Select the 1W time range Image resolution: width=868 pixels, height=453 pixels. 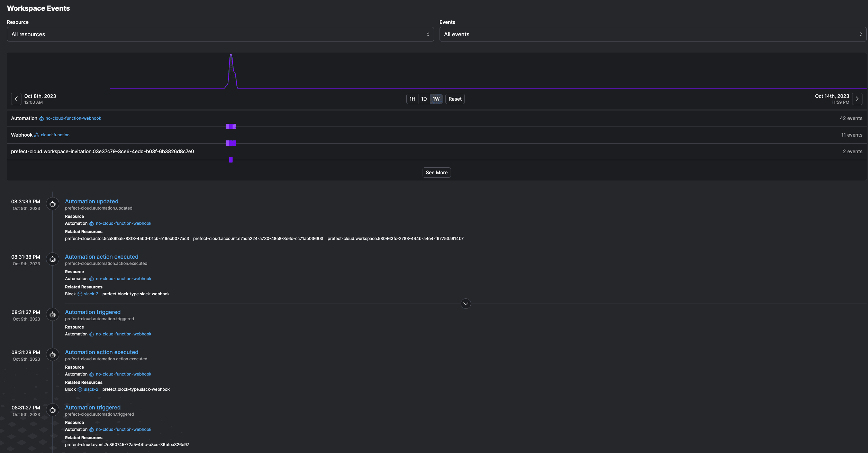point(436,99)
